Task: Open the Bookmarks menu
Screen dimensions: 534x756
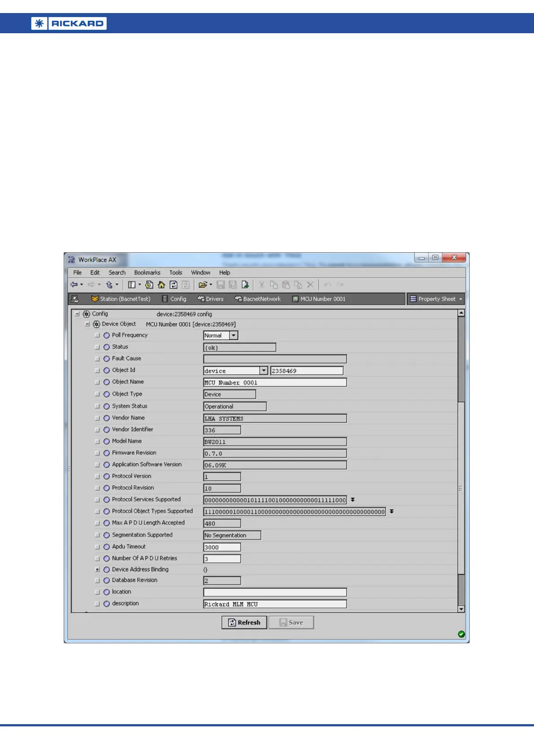Action: point(147,273)
